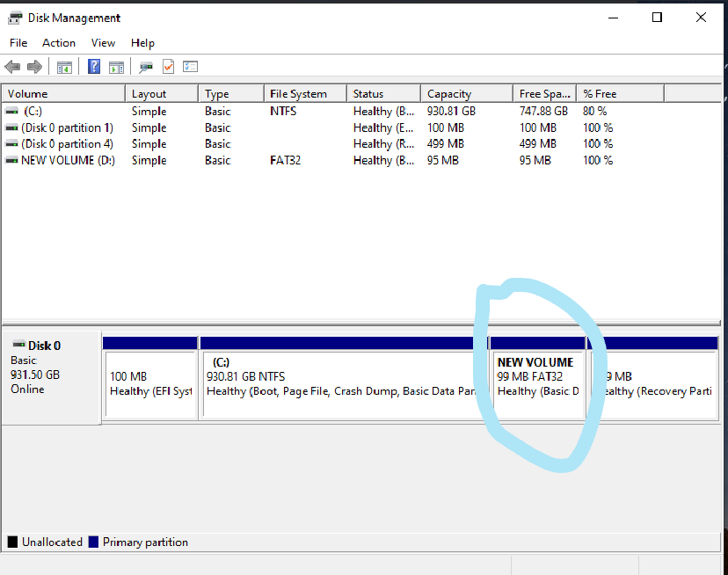Image resolution: width=728 pixels, height=575 pixels.
Task: Click the 747.88 GB free space cell
Action: pyautogui.click(x=543, y=112)
